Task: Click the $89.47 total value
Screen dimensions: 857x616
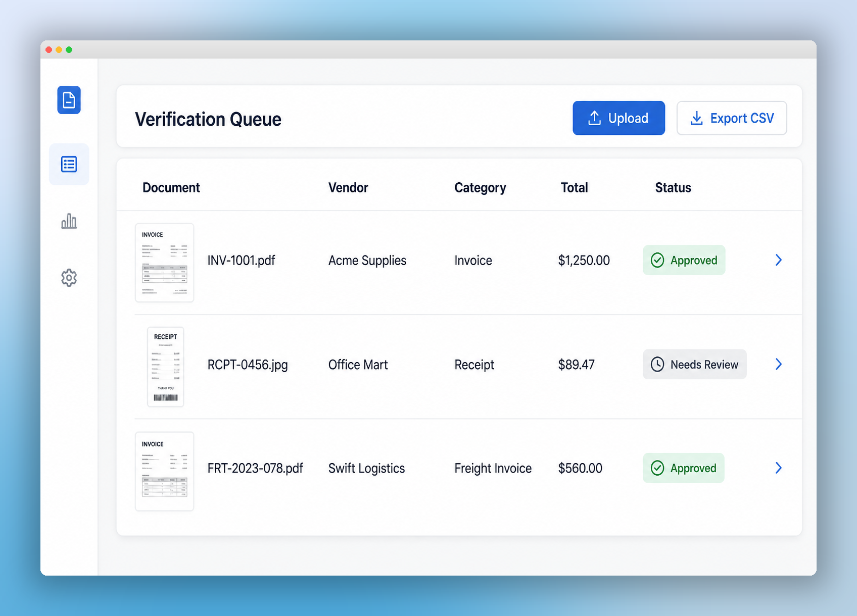Action: pyautogui.click(x=576, y=365)
